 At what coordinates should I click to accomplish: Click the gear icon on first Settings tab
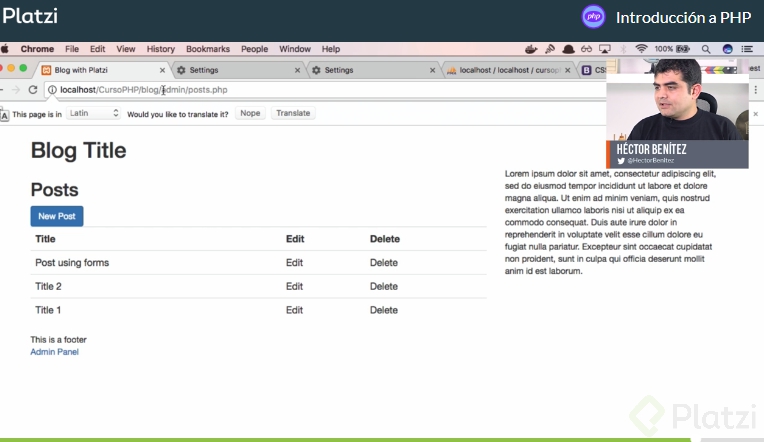pos(181,70)
